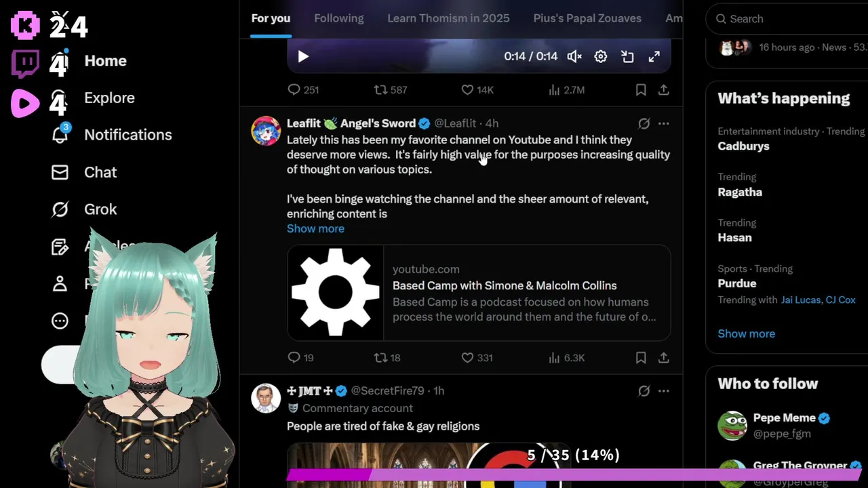This screenshot has height=488, width=868.
Task: Open the Based Camp YouTube link card
Action: [x=479, y=293]
